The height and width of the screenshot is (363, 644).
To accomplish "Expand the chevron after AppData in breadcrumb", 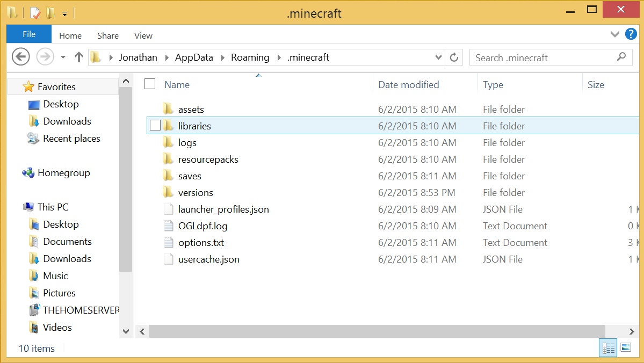I will pyautogui.click(x=222, y=57).
